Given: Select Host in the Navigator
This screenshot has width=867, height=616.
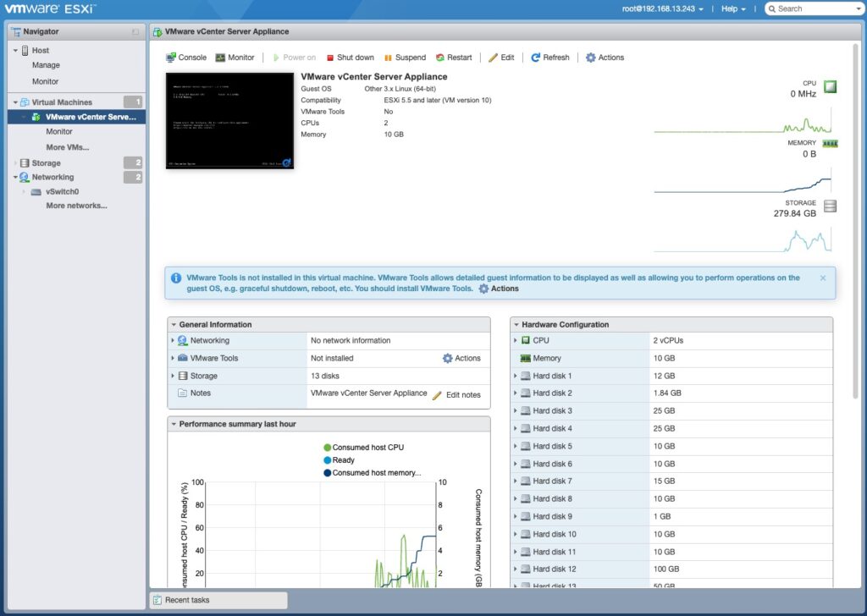Looking at the screenshot, I should point(41,50).
